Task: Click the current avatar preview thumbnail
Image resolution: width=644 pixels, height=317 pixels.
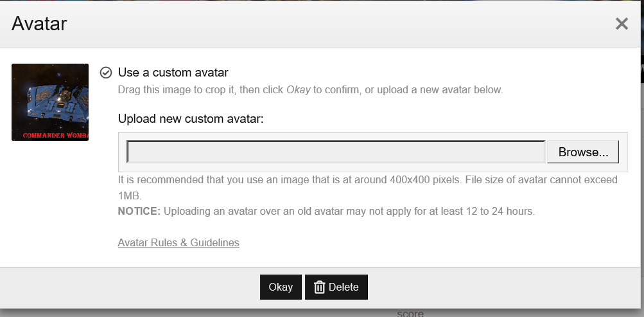Action: (x=50, y=102)
